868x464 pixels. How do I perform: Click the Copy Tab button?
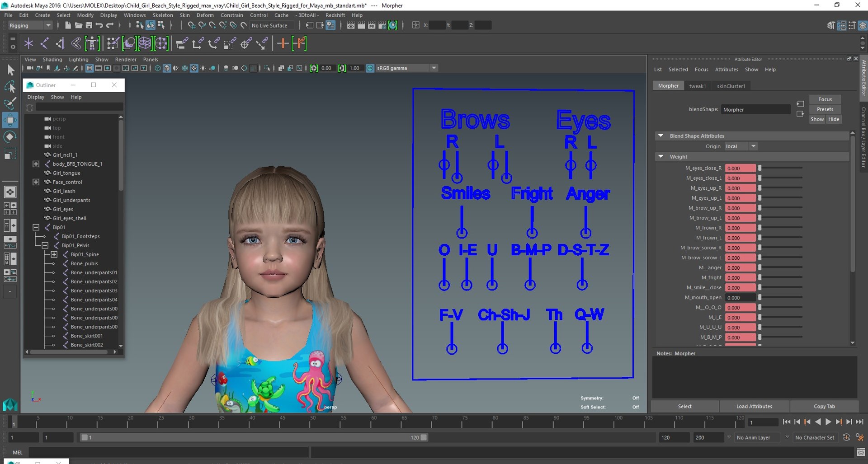(824, 406)
